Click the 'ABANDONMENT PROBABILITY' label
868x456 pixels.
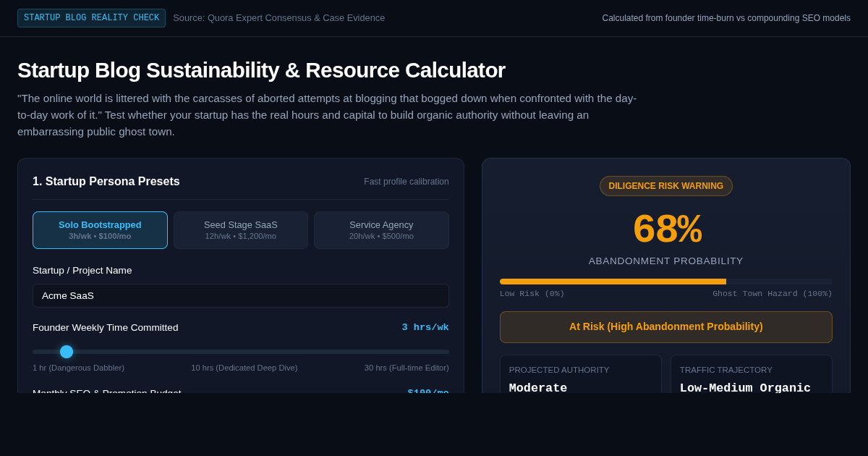(666, 261)
